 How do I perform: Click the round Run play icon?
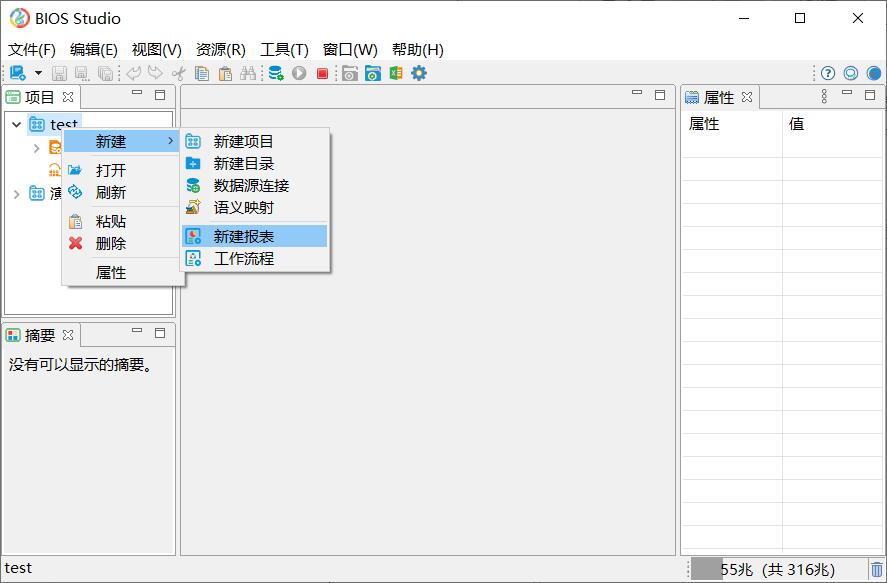click(x=299, y=73)
